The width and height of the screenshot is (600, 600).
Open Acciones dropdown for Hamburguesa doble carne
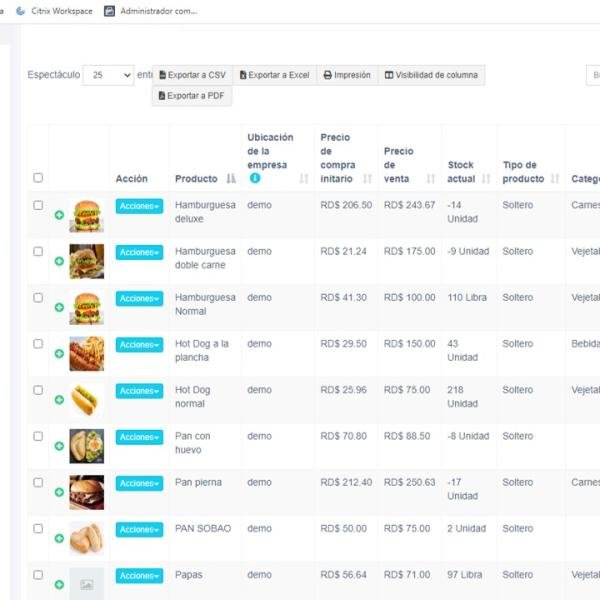(139, 253)
